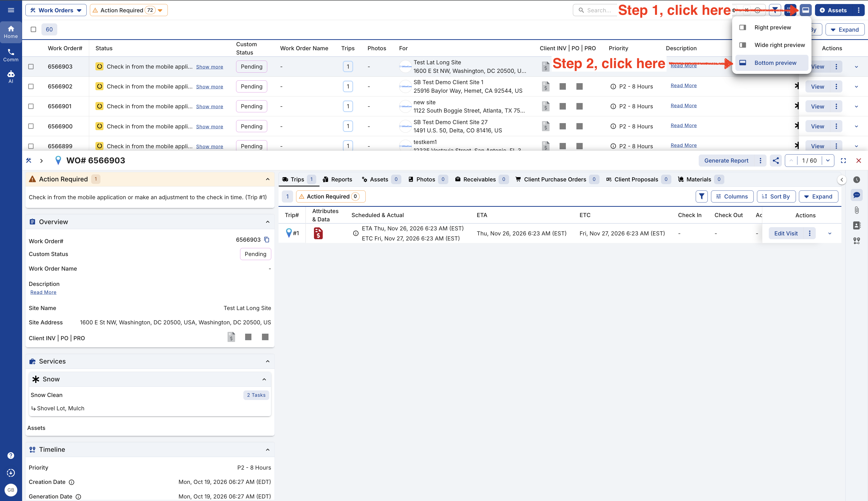Open the 2 Tasks badge for Snow Clean
Screen dimensions: 868x501
pos(256,395)
